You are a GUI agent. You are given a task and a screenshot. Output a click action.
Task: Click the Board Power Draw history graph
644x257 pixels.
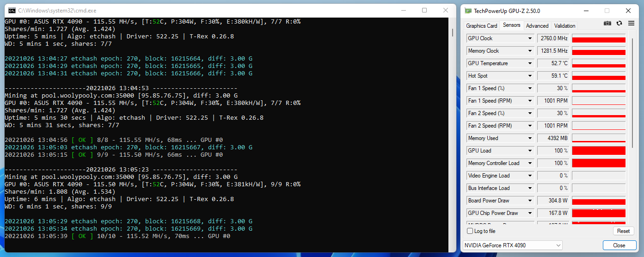tap(599, 201)
